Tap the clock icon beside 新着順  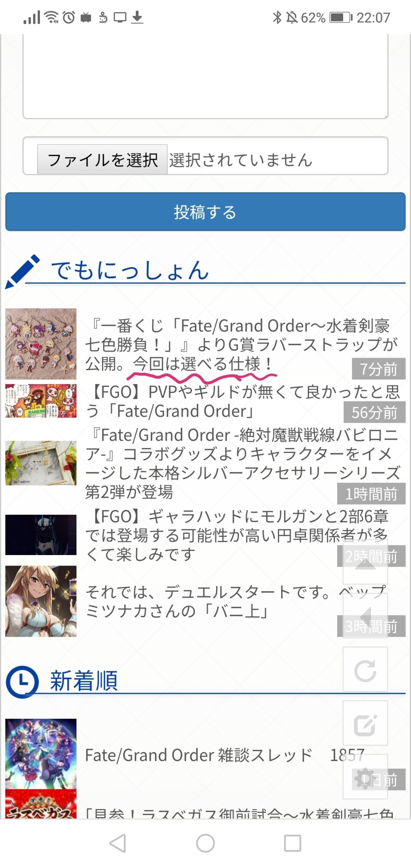click(22, 682)
